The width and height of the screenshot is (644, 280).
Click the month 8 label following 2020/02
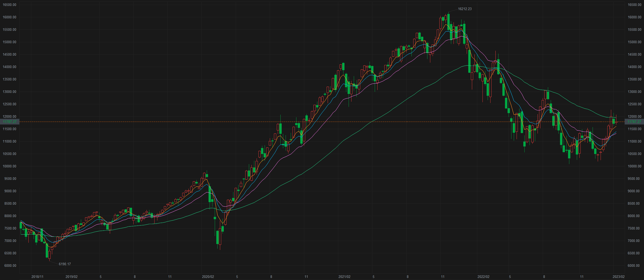click(271, 277)
